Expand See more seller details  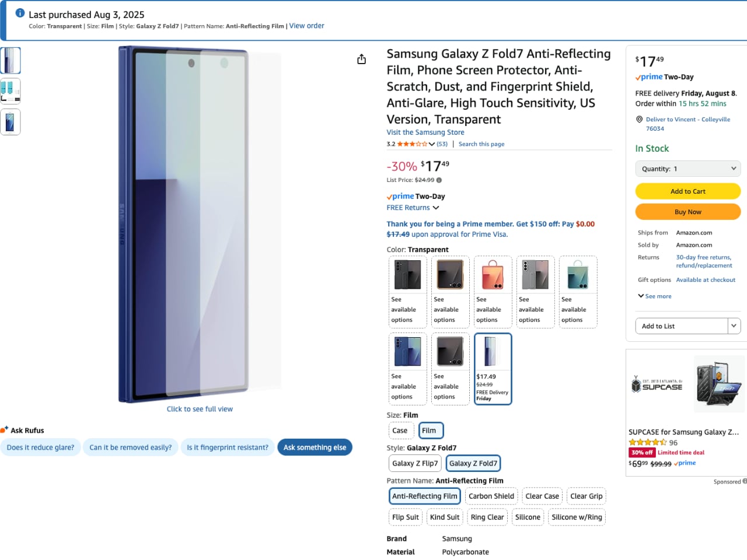coord(655,296)
